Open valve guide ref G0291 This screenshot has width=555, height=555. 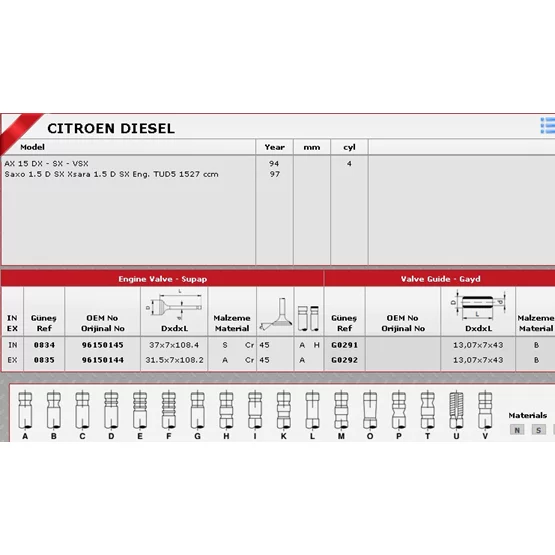coord(344,345)
